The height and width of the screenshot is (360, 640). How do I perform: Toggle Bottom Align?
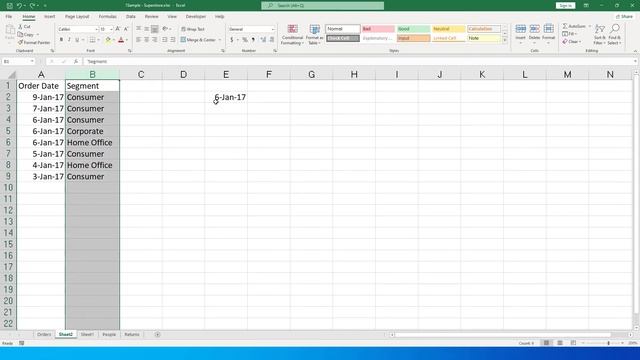(155, 29)
